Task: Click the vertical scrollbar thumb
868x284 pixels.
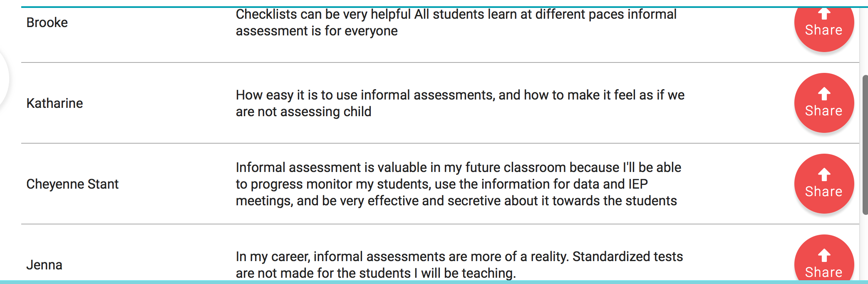Action: tap(865, 145)
